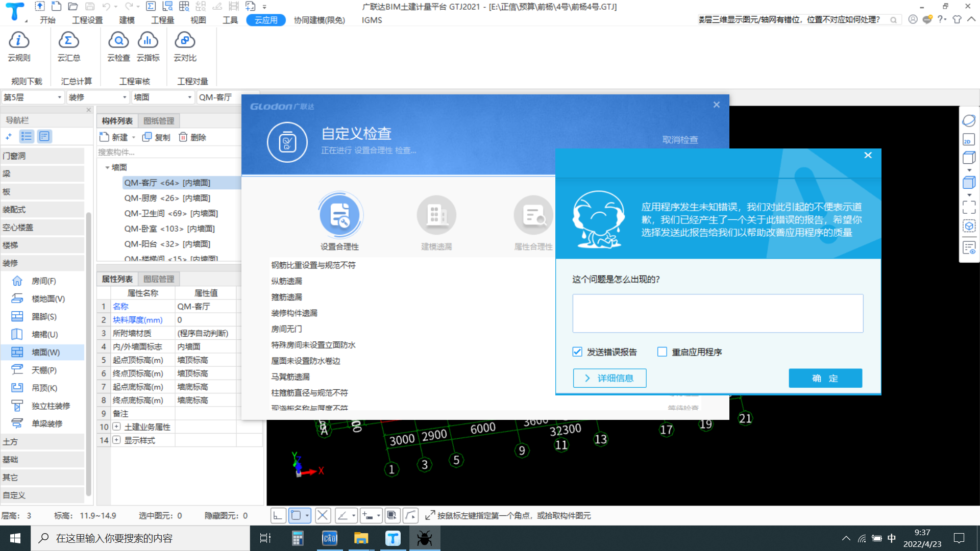Collapse the 墙面 tree node
980x551 pixels.
tap(107, 167)
